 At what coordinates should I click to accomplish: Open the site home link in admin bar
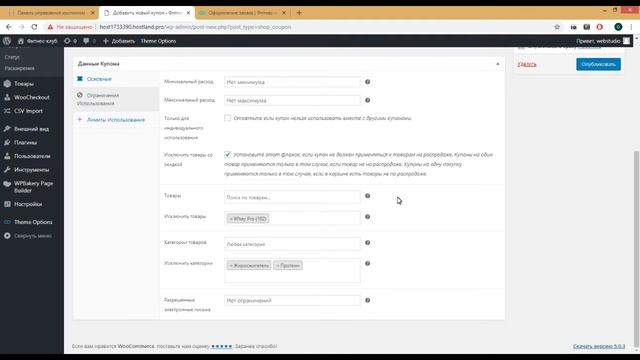(37, 41)
